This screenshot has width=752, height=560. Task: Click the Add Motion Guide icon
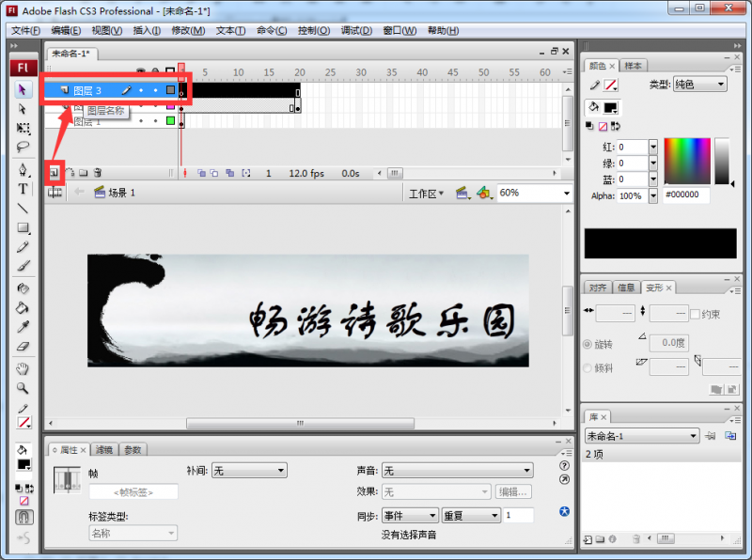tap(70, 173)
